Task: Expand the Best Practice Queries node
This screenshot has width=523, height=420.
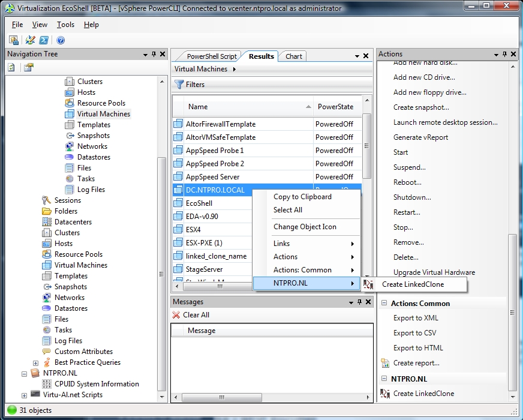Action: [x=36, y=363]
